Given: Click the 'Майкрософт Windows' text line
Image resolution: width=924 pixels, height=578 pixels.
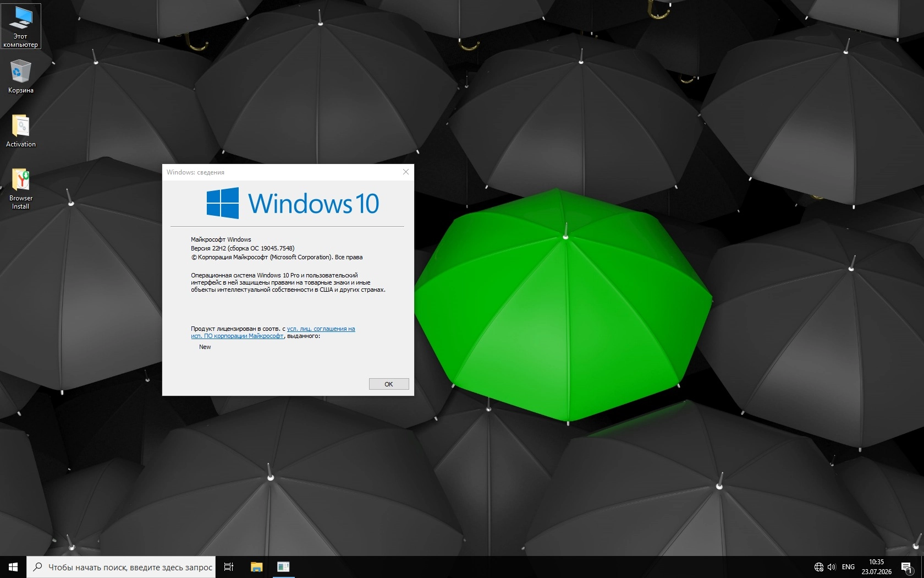Looking at the screenshot, I should tap(221, 239).
